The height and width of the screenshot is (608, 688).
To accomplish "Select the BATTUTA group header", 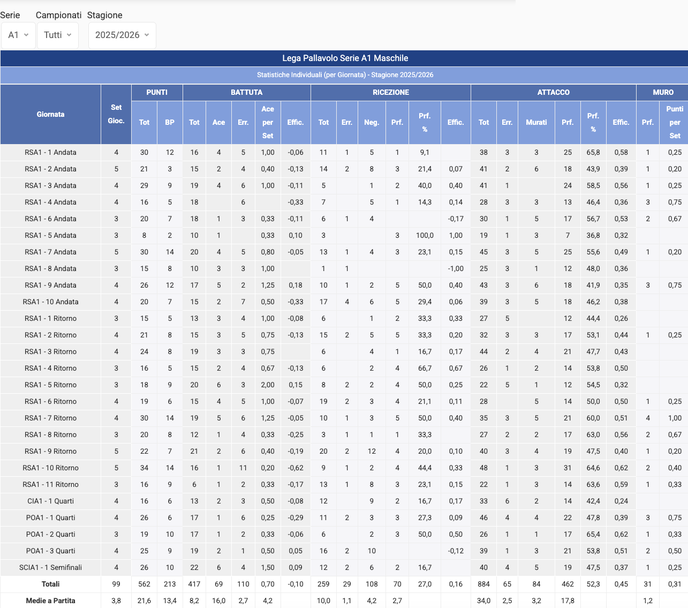I will [x=246, y=92].
